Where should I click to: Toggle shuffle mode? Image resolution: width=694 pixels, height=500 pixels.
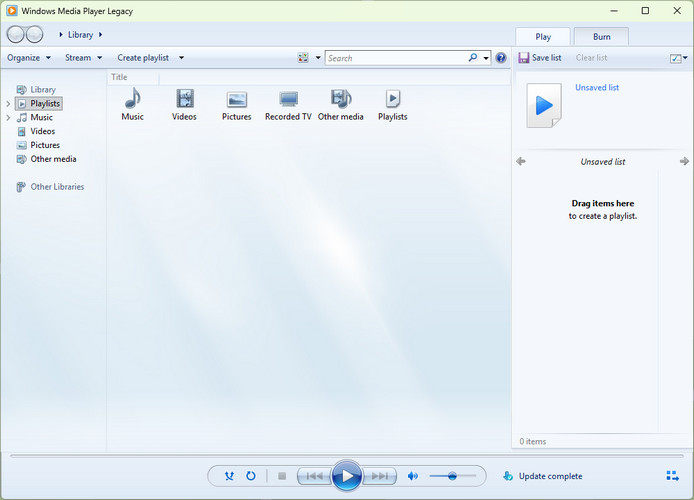[229, 476]
